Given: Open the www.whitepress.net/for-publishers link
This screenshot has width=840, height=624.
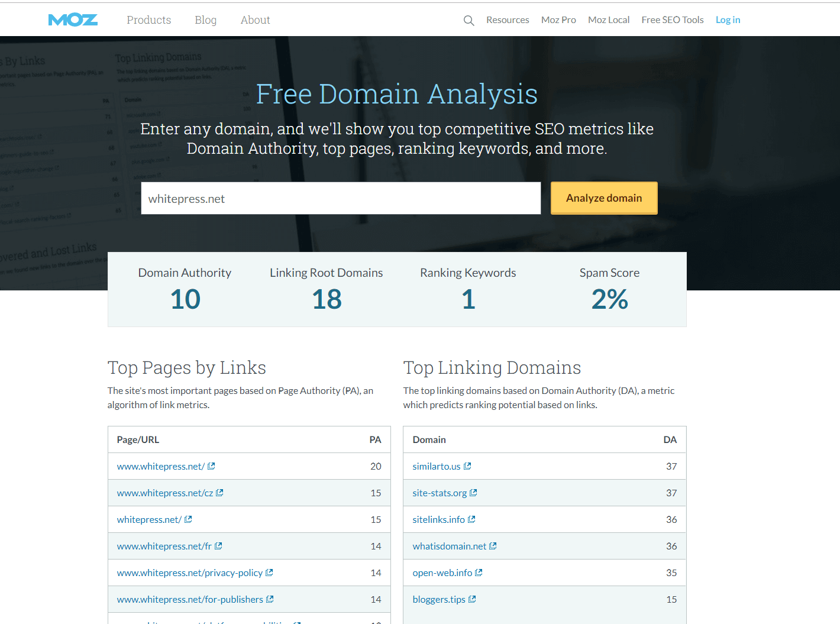Looking at the screenshot, I should click(190, 600).
